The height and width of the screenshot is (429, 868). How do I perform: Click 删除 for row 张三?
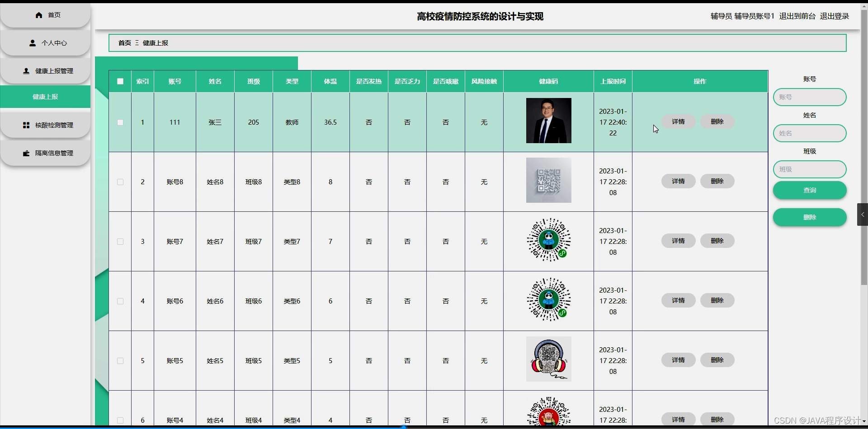(717, 121)
